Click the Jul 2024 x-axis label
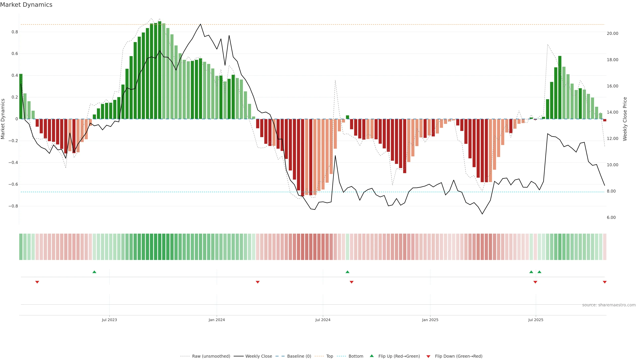The width and height of the screenshot is (644, 362). (x=323, y=320)
